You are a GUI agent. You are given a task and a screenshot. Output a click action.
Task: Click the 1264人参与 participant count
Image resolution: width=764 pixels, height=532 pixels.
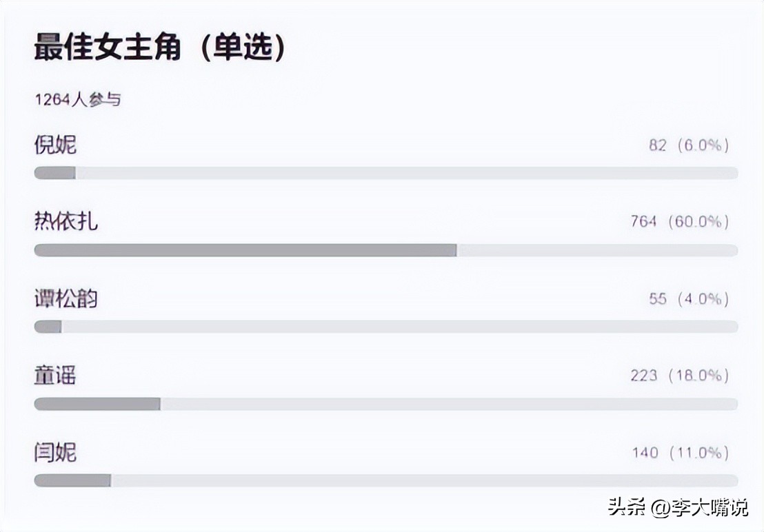[78, 99]
